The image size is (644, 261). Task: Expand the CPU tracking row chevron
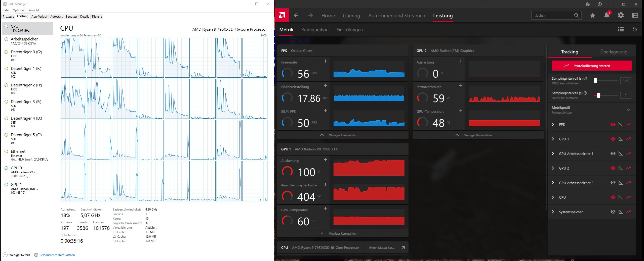553,197
